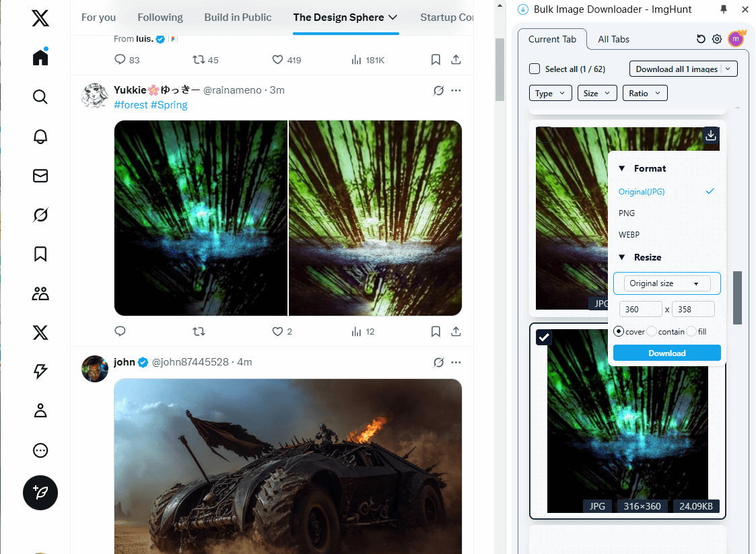
Task: Open Bookmarks from the left sidebar
Action: pos(40,254)
